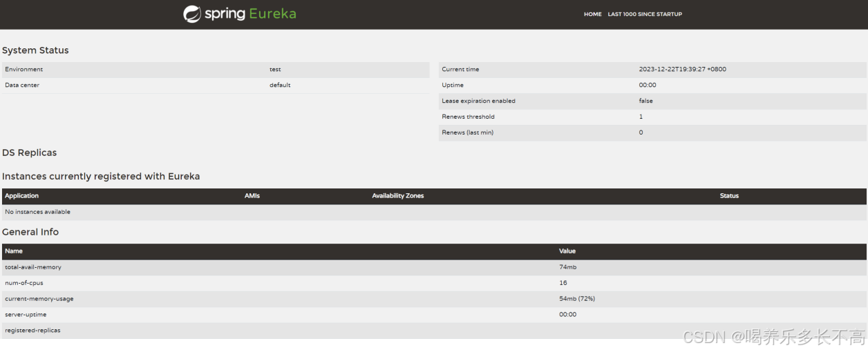Click the current-memory-usage row name
The height and width of the screenshot is (352, 868).
point(39,299)
